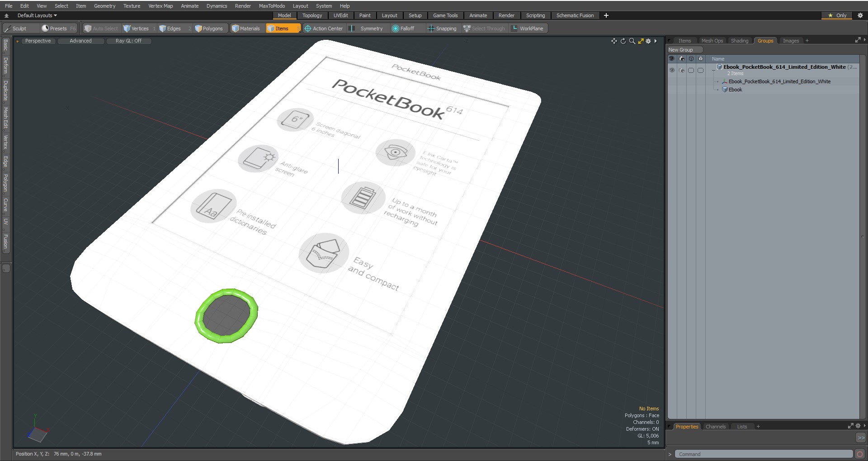Viewport: 868px width, 461px height.
Task: Expand the Properties panel to full size
Action: pos(850,426)
